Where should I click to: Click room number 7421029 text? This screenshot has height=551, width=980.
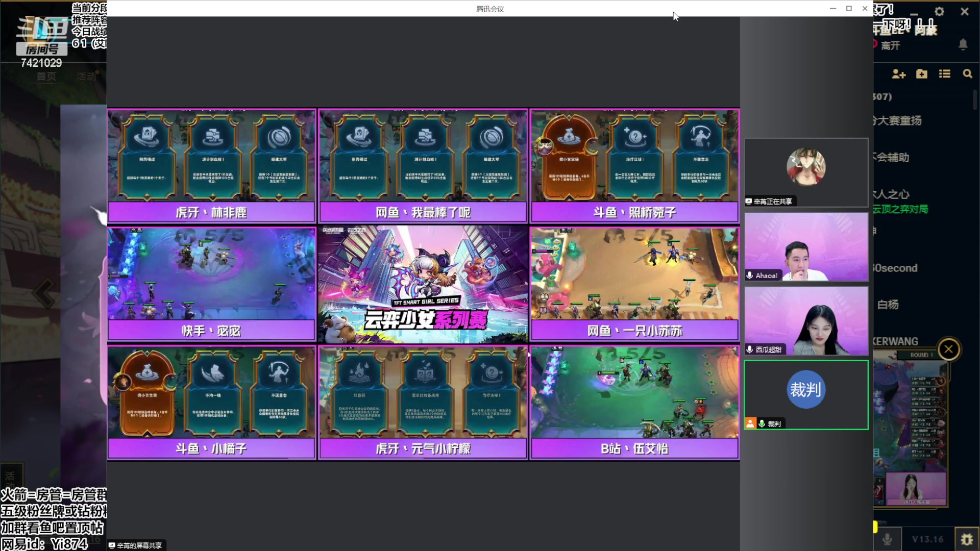(41, 63)
